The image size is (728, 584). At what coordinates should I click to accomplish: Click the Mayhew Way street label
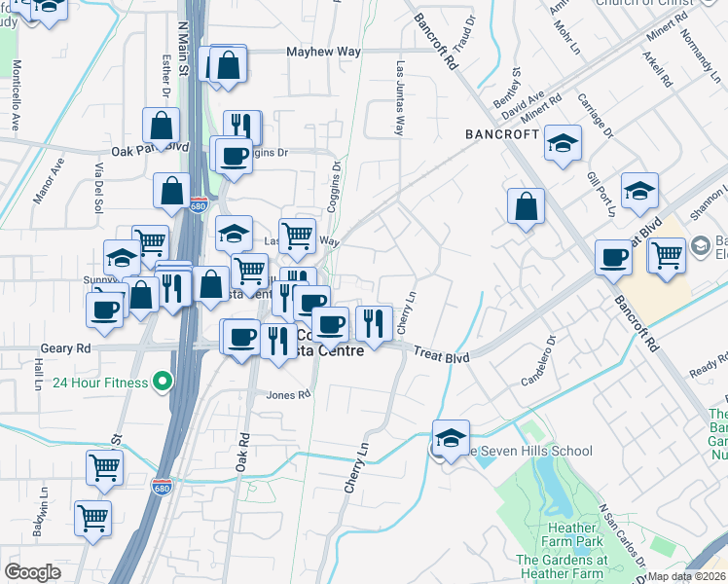click(323, 52)
